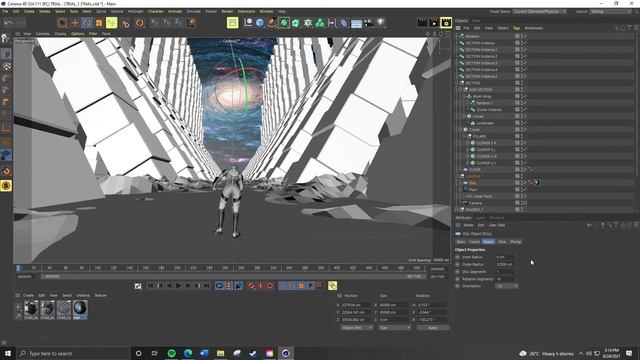Toggle layer box for Camera object
Screen dimensions: 640x360
pyautogui.click(x=517, y=203)
